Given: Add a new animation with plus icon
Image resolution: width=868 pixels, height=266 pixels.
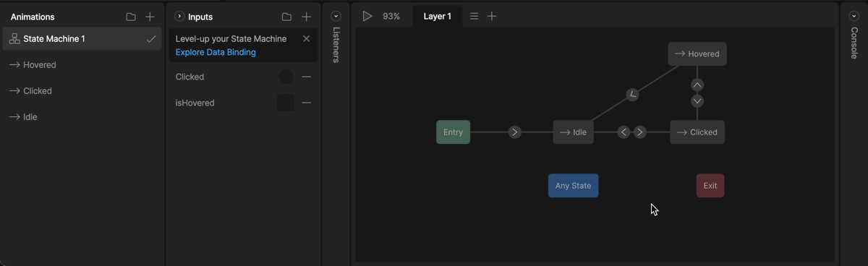Looking at the screenshot, I should coord(150,17).
